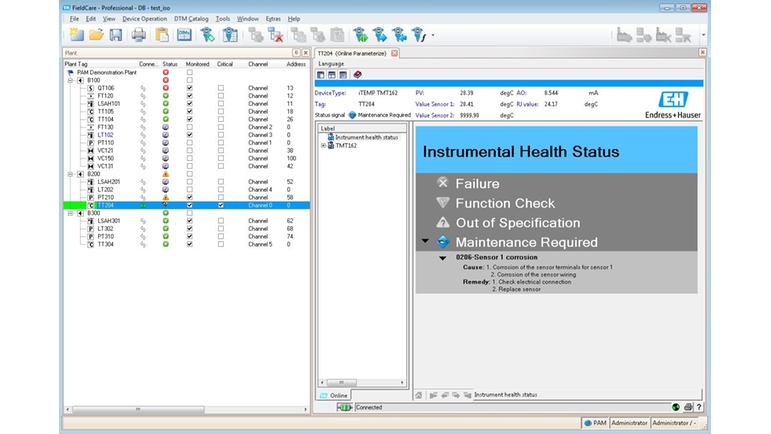Expand the TMT162 node in Label tree

[323, 145]
